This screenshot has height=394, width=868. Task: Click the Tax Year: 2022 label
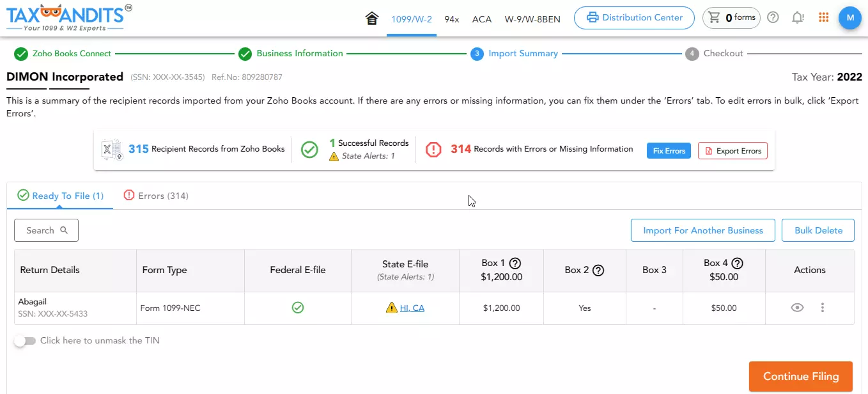tap(827, 77)
